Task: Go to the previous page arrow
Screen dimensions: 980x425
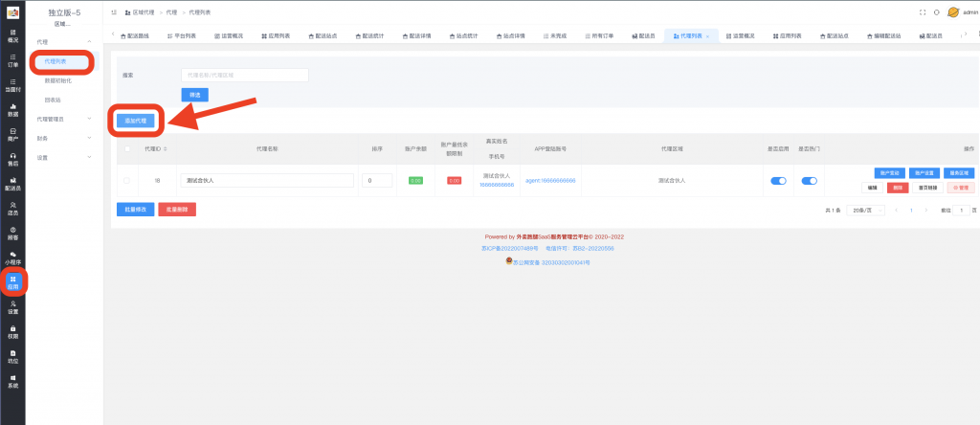Action: click(x=896, y=211)
